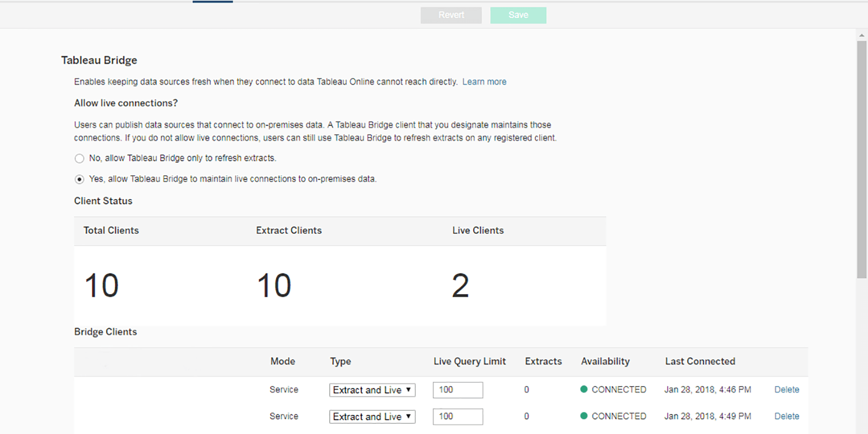Click the green CONNECTED status dot in first row
Screen dimensions: 868x434
584,389
